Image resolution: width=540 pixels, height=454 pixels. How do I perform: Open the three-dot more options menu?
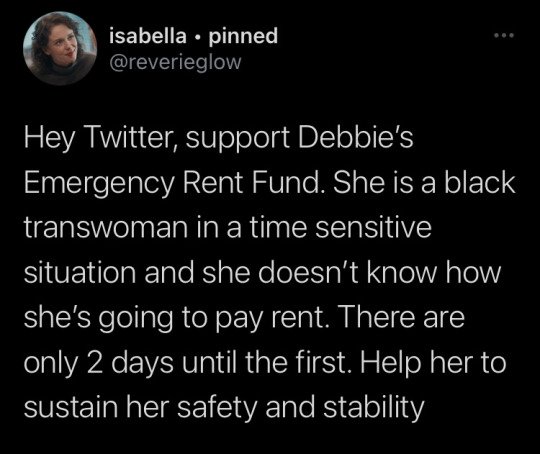point(504,35)
